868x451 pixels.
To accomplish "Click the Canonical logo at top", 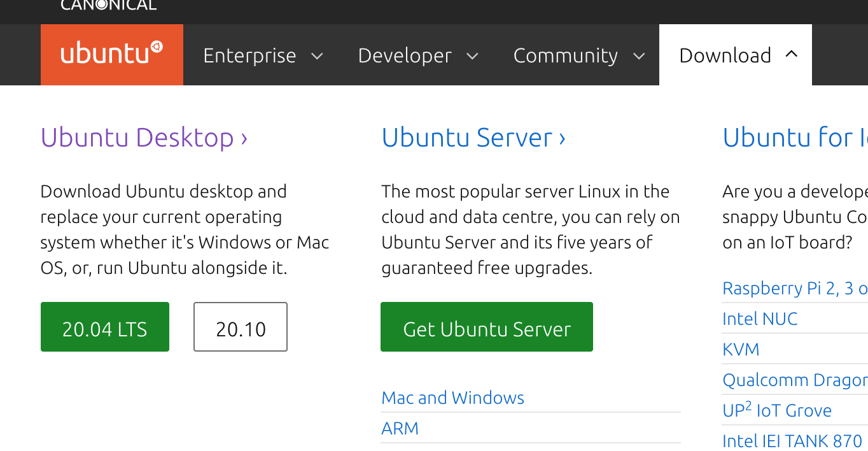I will pyautogui.click(x=109, y=5).
